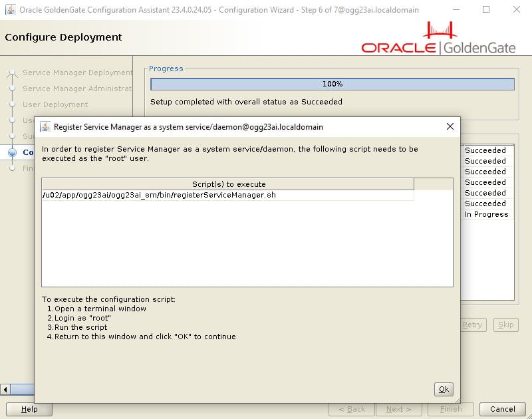Click the Ok button in the dialog
532x419 pixels.
(x=444, y=389)
